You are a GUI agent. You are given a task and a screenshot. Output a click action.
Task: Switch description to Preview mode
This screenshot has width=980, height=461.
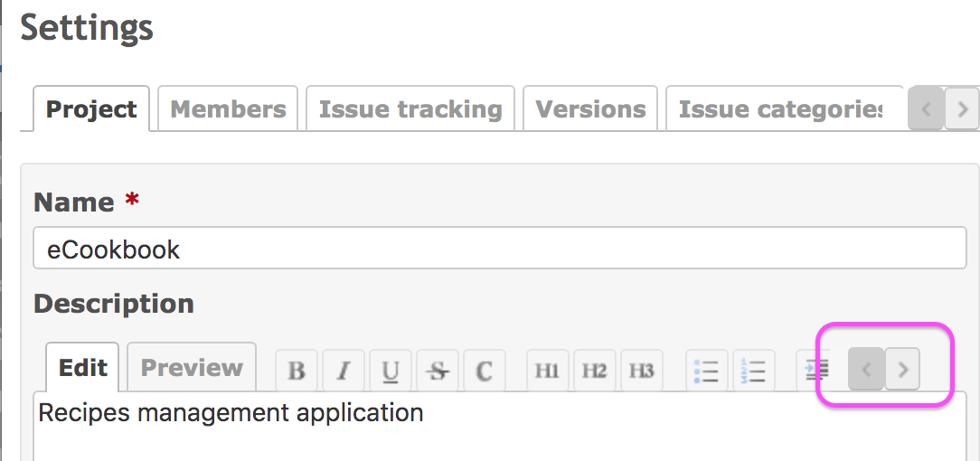[x=192, y=367]
